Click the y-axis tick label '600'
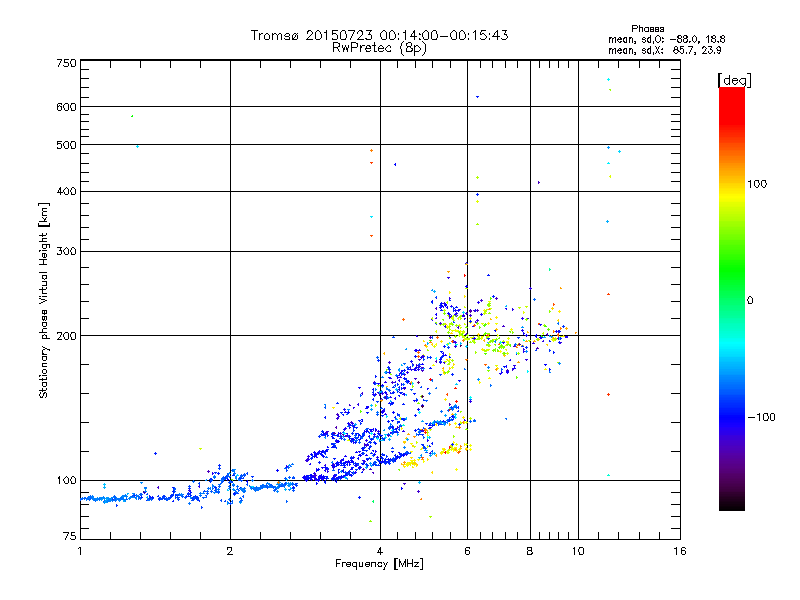800x600 pixels. (66, 107)
